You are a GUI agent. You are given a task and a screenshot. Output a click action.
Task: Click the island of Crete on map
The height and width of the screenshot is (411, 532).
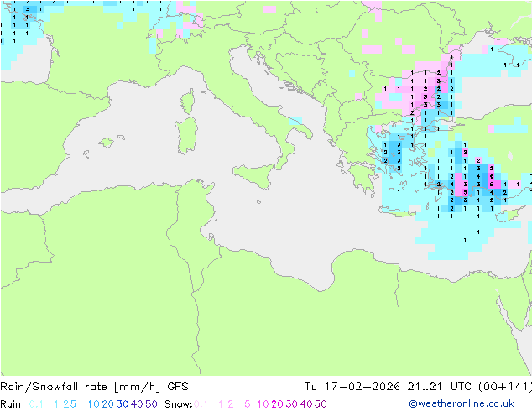pyautogui.click(x=397, y=211)
